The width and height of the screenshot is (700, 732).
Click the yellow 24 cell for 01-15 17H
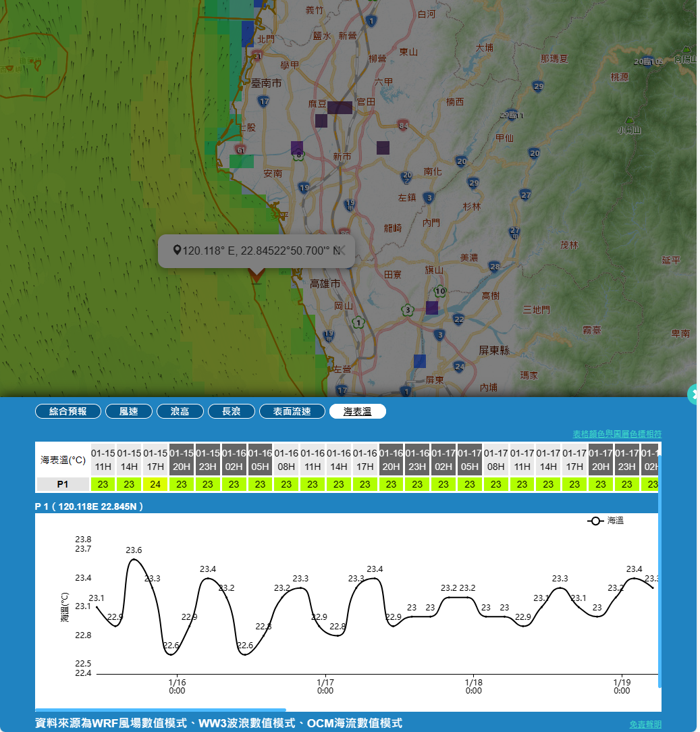click(155, 484)
